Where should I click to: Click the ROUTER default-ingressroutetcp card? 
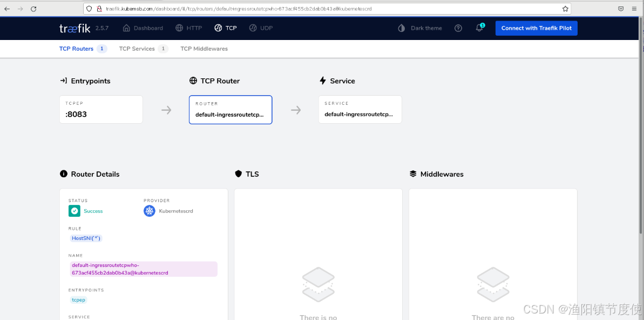231,109
